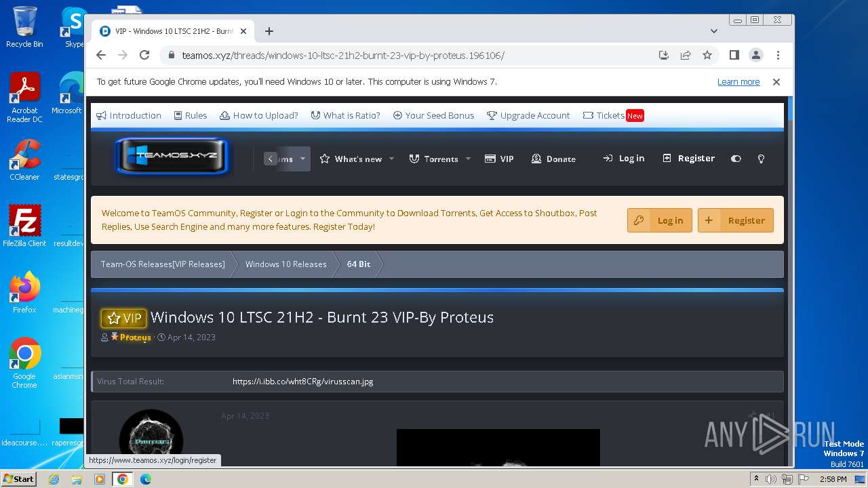Open Your Seed Bonus link
Viewport: 868px width, 488px height.
pyautogui.click(x=433, y=115)
